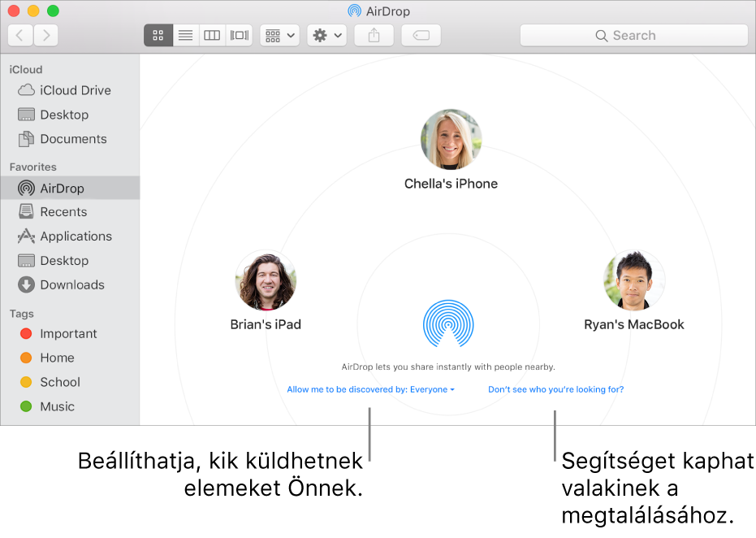Click the Share toolbar button

click(x=374, y=35)
